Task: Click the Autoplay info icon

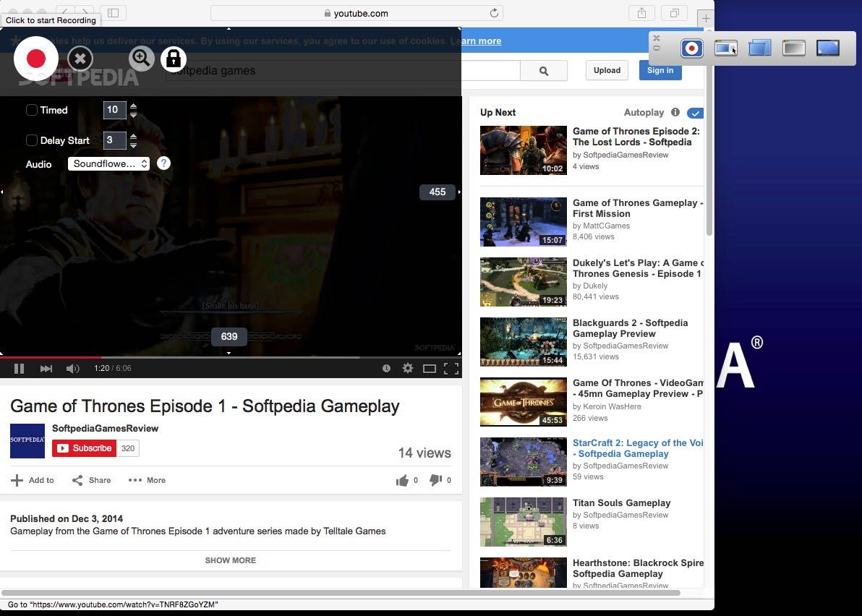Action: pyautogui.click(x=675, y=112)
